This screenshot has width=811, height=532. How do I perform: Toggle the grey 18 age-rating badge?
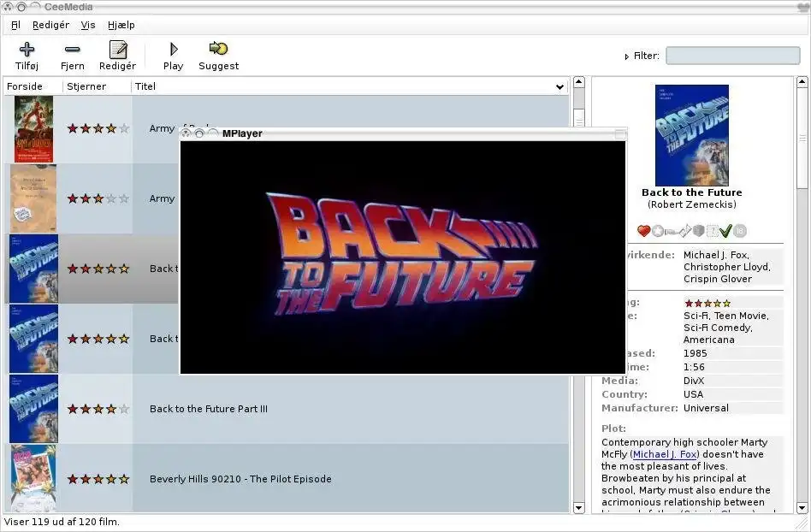[x=740, y=231]
